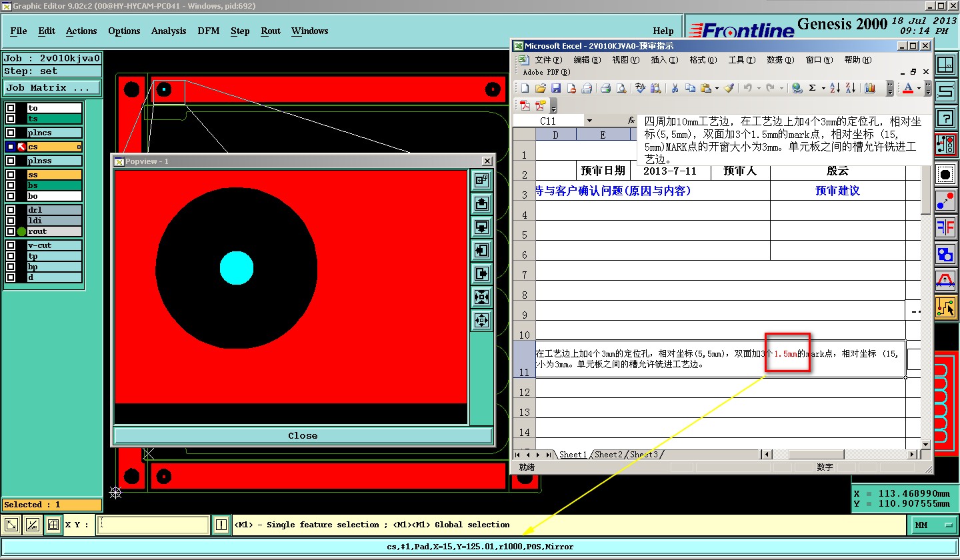Click the AutoSum sigma icon
Viewport: 960px width, 560px height.
812,88
